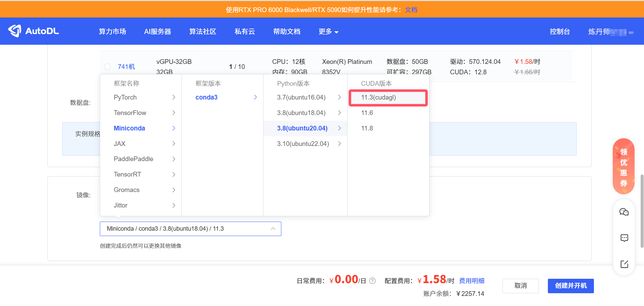Screen dimensions: 644x306
Task: Open the WeChat customer service icon
Action: click(624, 212)
